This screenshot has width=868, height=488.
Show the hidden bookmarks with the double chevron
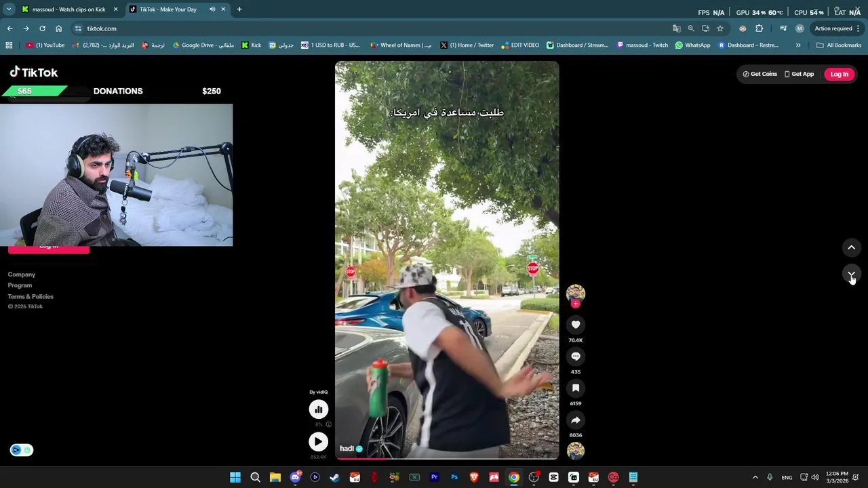[798, 45]
